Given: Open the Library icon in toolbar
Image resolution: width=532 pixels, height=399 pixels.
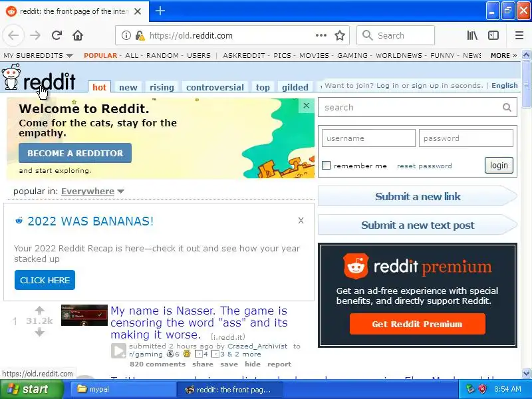Looking at the screenshot, I should (x=472, y=35).
